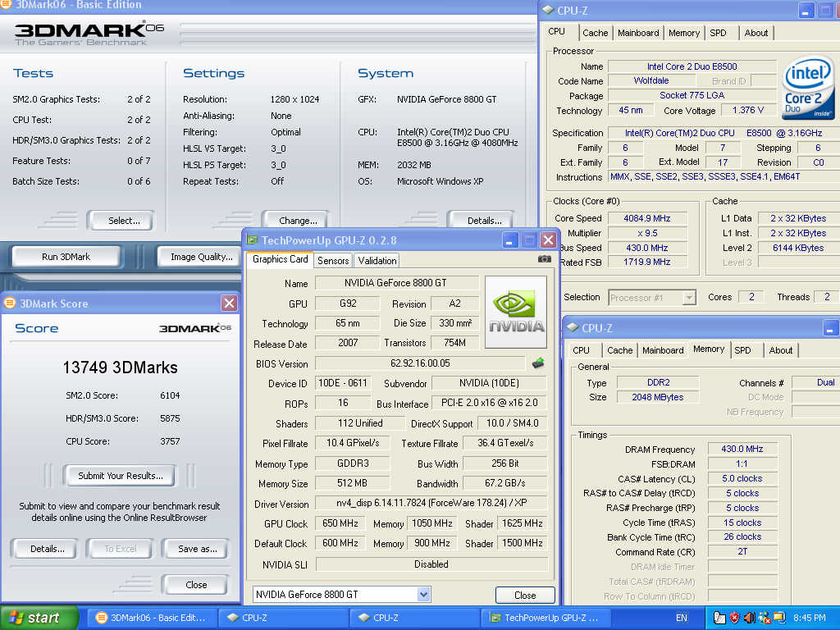Open the Mainboard tab in lower CPU-Z
Screen dimensions: 840x630
tap(663, 349)
